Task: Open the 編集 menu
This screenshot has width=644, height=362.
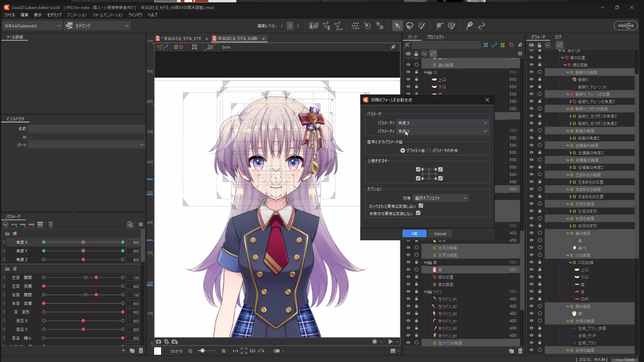Action: point(24,15)
